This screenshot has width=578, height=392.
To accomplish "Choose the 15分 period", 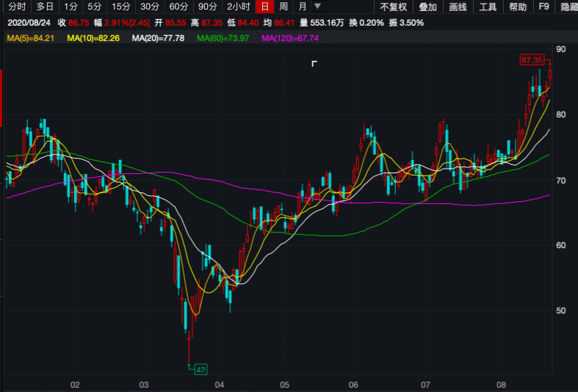I will [120, 7].
